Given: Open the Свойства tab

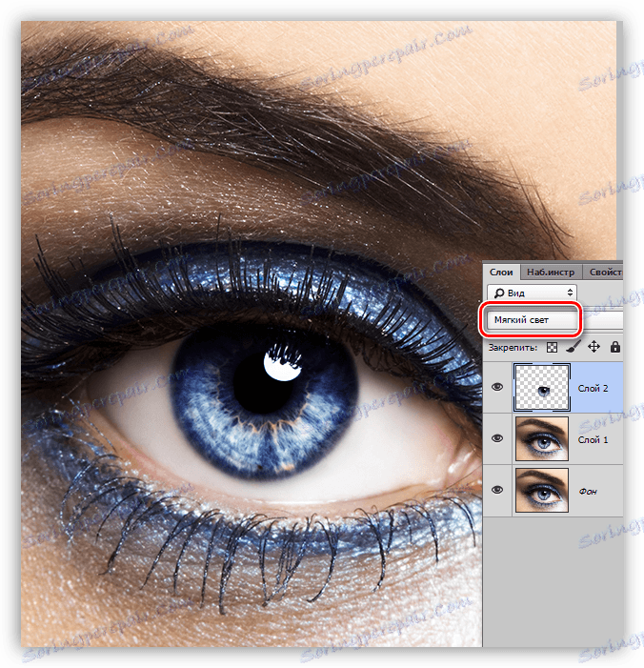Looking at the screenshot, I should 604,272.
